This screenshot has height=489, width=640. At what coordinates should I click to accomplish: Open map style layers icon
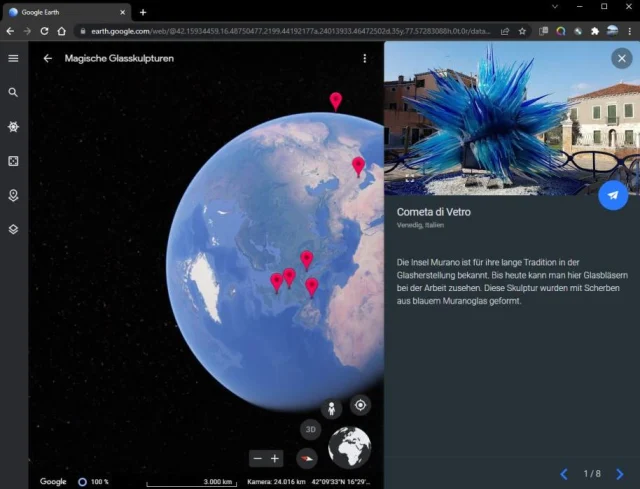click(x=13, y=229)
